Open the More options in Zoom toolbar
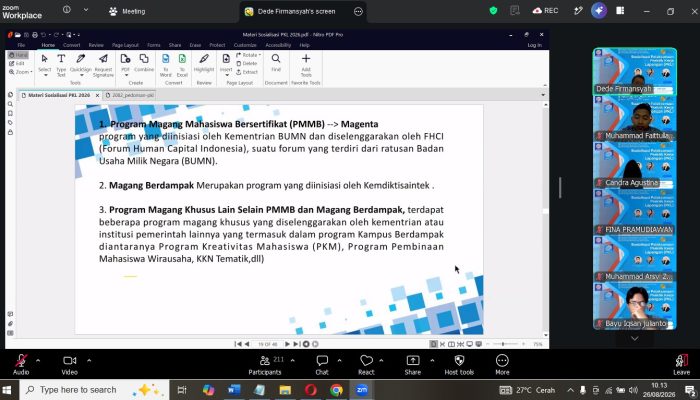This screenshot has height=400, width=700. click(502, 364)
